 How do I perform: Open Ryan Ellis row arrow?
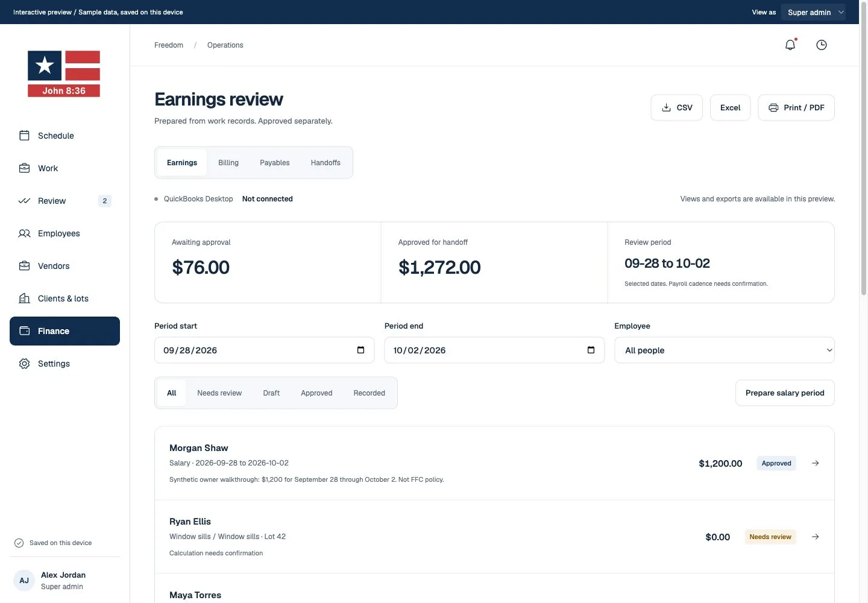[x=815, y=537]
